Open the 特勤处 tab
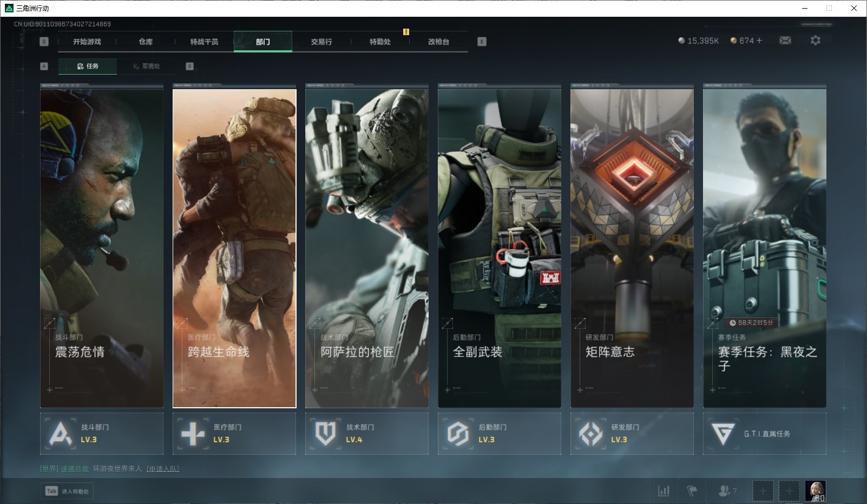 click(380, 42)
